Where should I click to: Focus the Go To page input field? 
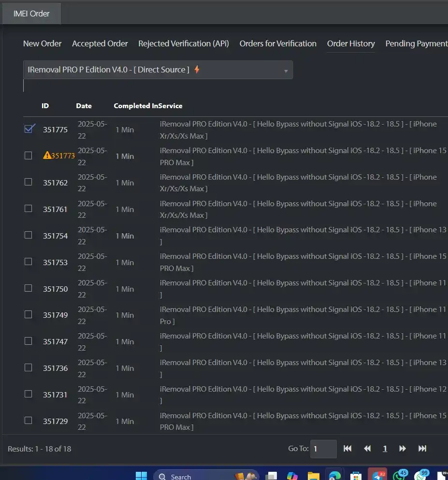[x=323, y=449]
